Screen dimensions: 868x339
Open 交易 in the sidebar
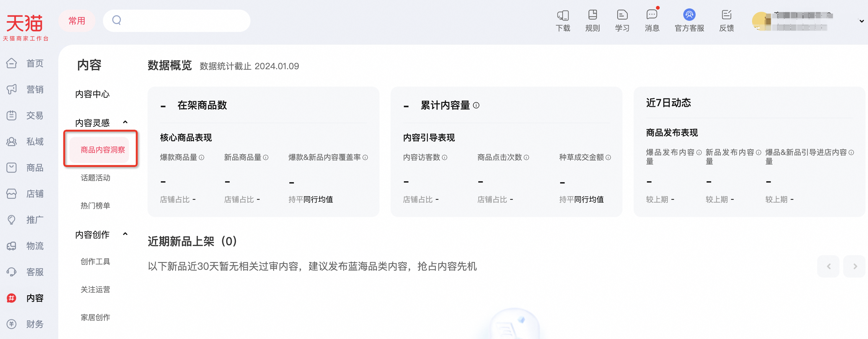tap(25, 115)
